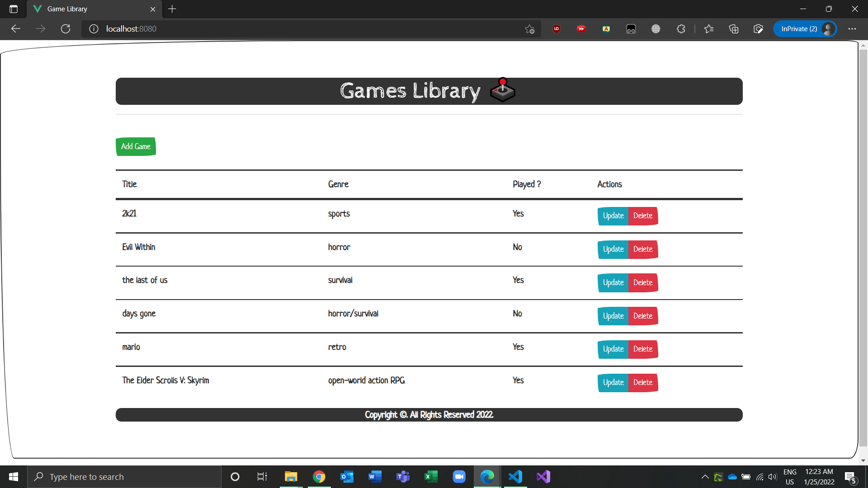Viewport: 868px width, 488px height.
Task: Click the browser Extensions puzzle icon
Action: 681,29
